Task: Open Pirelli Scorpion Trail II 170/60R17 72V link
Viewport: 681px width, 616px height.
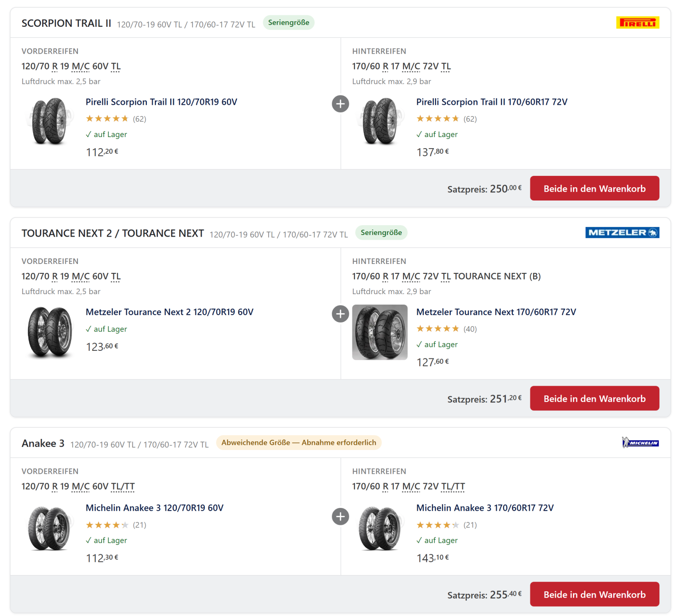Action: [x=492, y=102]
